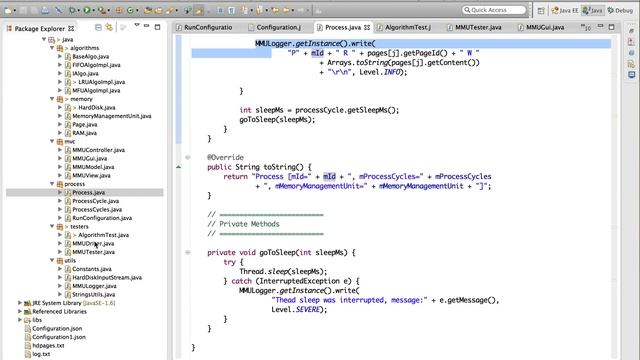This screenshot has height=360, width=640.
Task: Click the override marker beside toString
Action: click(179, 167)
